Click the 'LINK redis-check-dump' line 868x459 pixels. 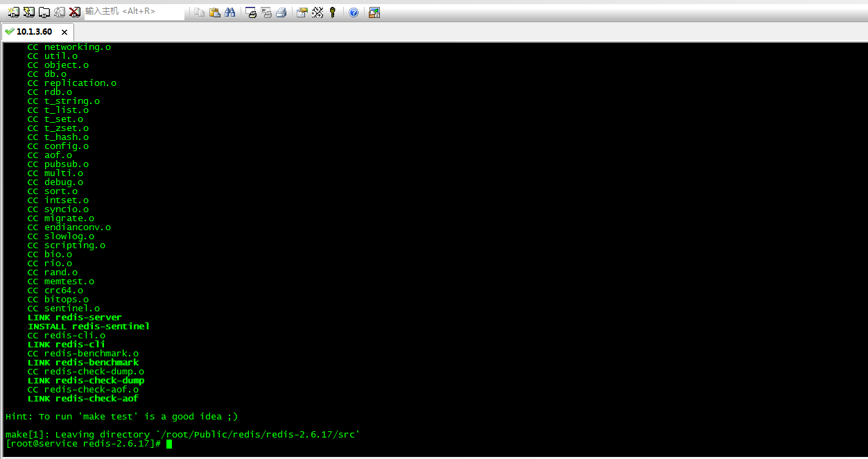point(86,381)
